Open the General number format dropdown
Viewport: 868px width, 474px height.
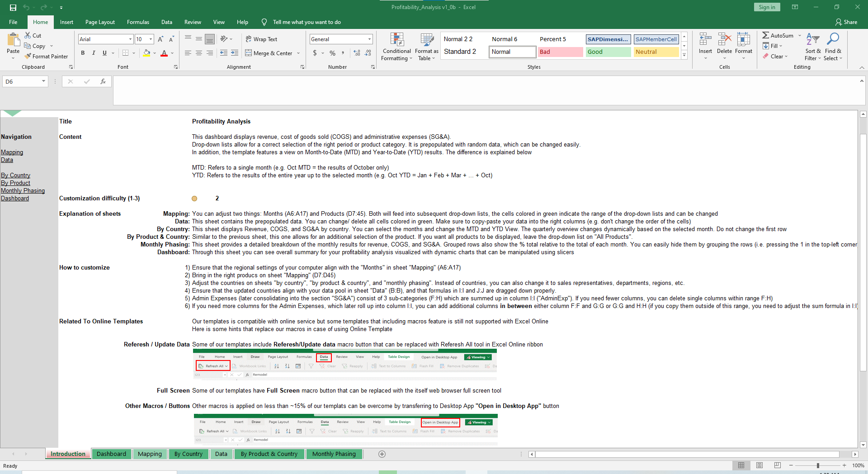369,39
